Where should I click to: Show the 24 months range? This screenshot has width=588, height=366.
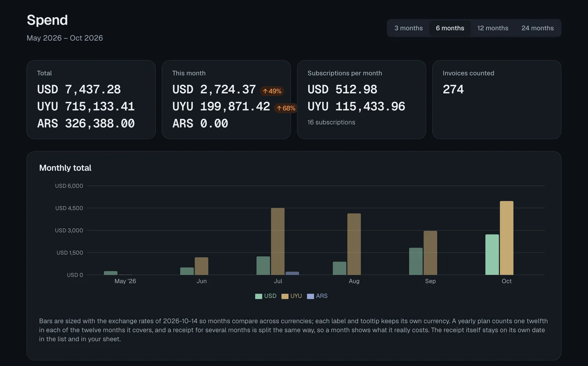(537, 28)
